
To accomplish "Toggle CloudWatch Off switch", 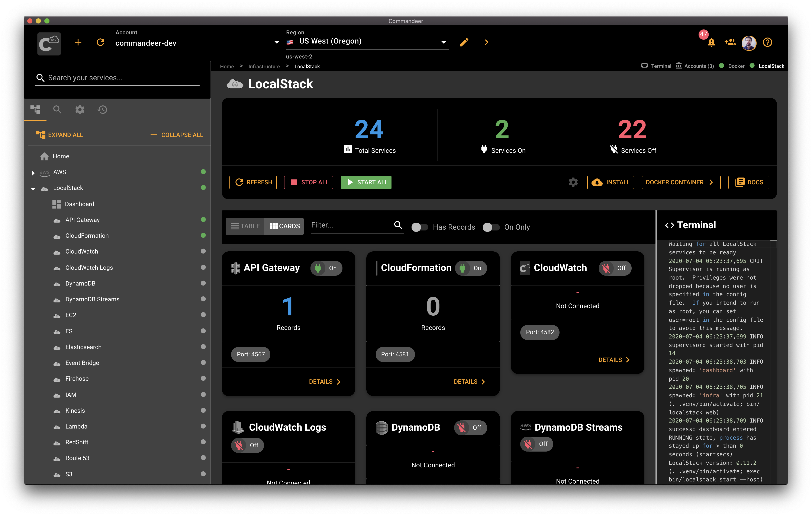I will pos(615,268).
